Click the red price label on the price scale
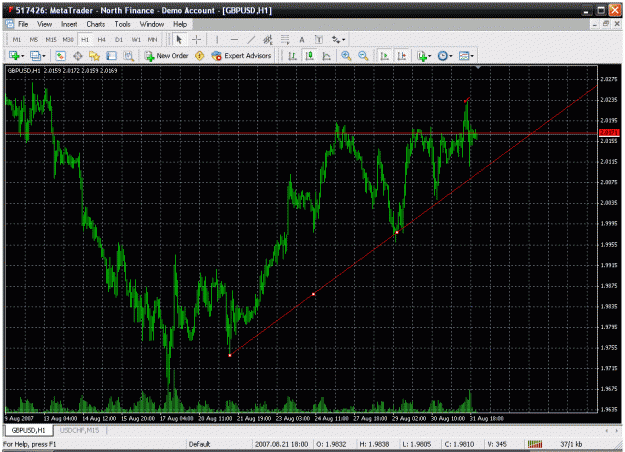625x452 pixels. click(609, 132)
